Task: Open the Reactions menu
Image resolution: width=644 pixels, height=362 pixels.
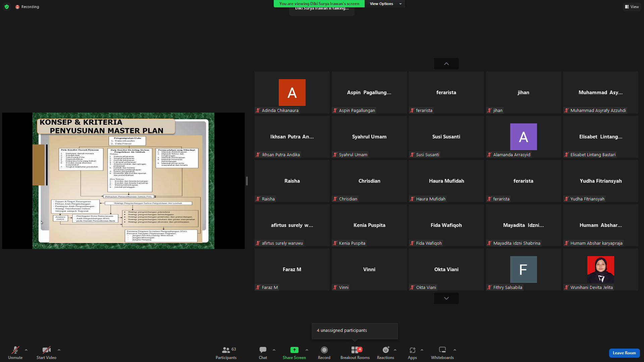Action: pyautogui.click(x=385, y=353)
